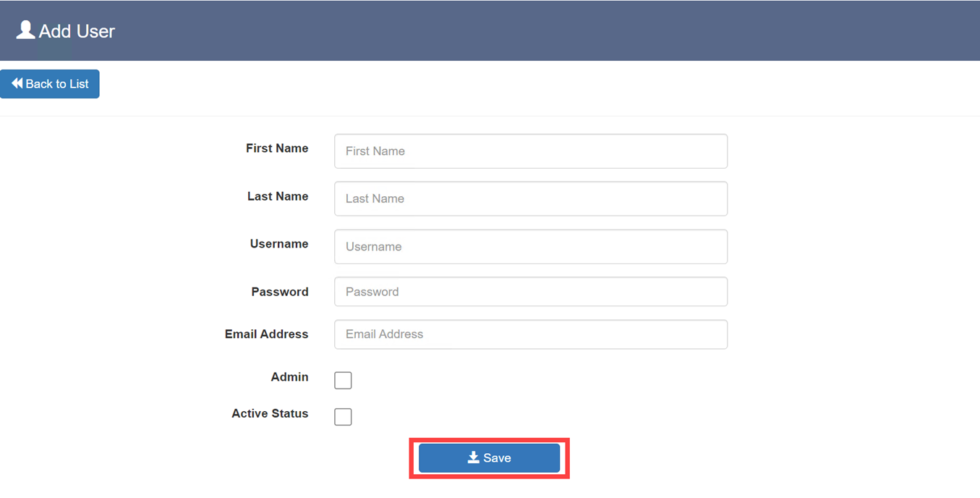Click the download icon inside the Save button
Screen dimensions: 980x498
click(474, 457)
